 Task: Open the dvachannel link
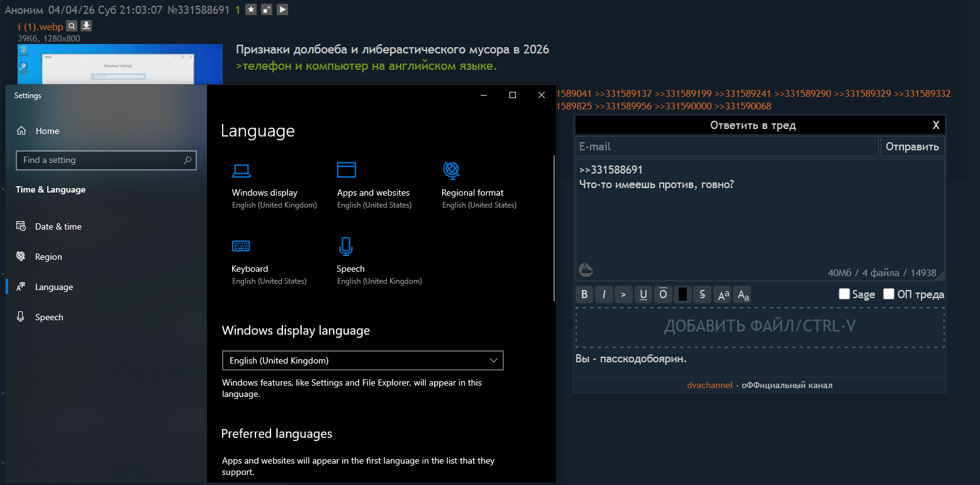pyautogui.click(x=710, y=385)
